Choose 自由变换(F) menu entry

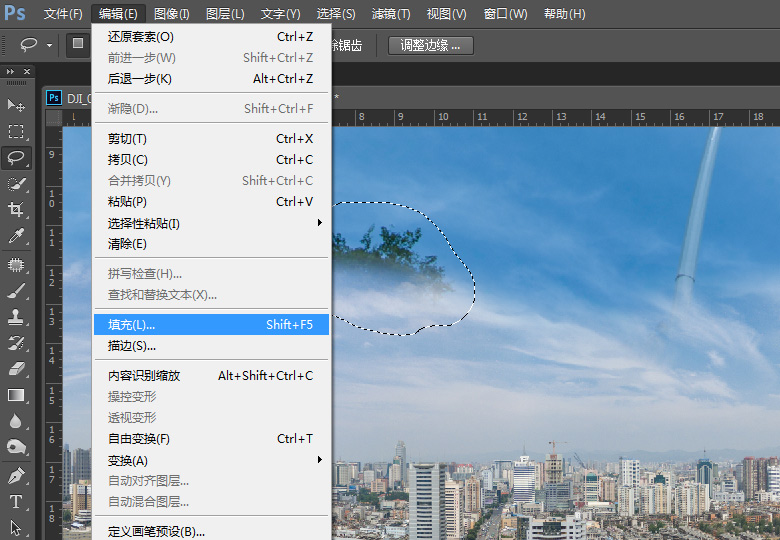click(211, 439)
